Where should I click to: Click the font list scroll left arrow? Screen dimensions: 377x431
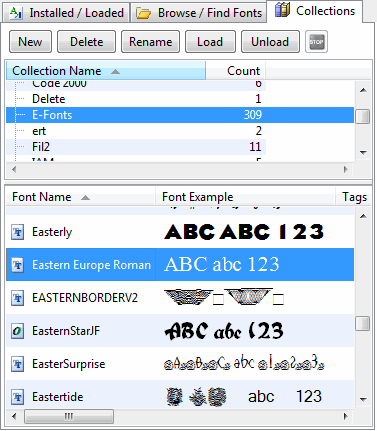tap(14, 416)
